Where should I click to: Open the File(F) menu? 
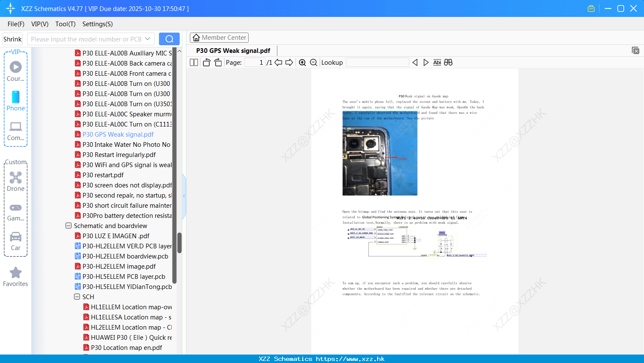coord(16,24)
